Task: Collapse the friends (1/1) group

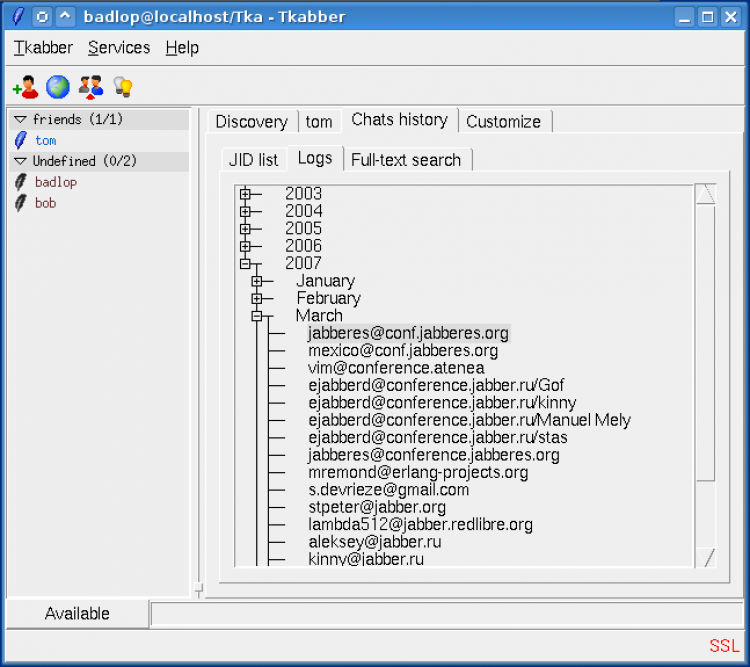Action: click(21, 119)
